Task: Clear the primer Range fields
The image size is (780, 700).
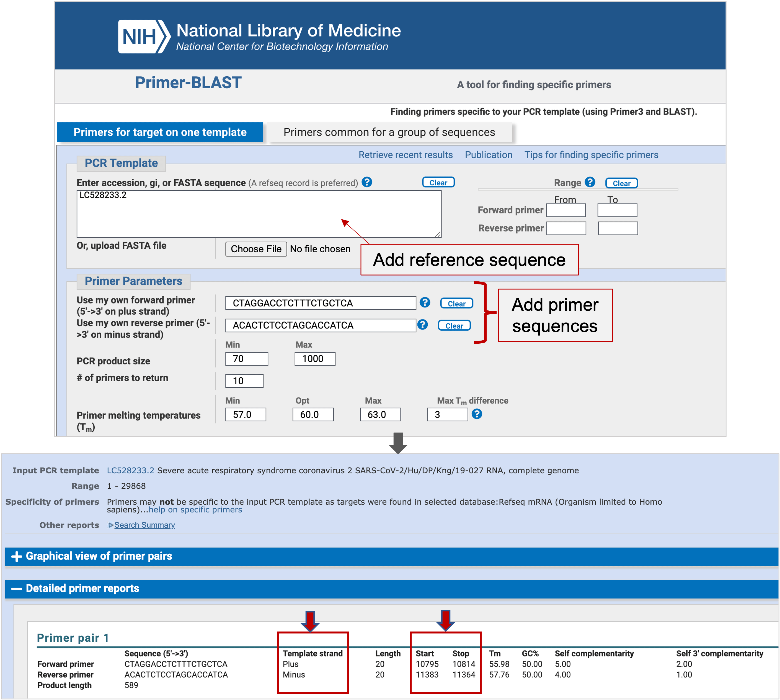Action: tap(621, 183)
